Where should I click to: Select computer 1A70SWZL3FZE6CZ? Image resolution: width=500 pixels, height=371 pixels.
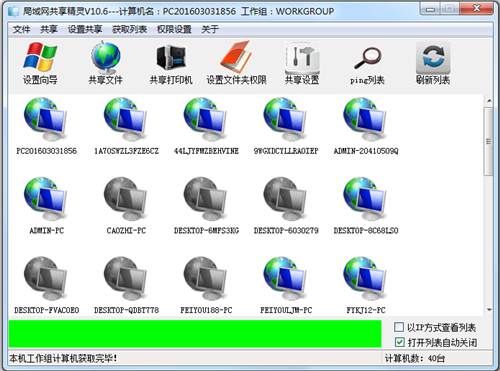coord(126,126)
